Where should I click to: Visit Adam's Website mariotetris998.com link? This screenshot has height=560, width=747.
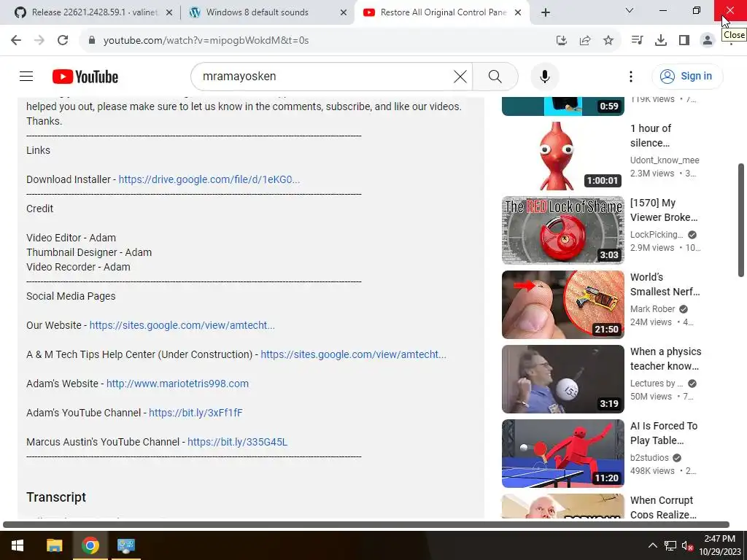tap(177, 384)
